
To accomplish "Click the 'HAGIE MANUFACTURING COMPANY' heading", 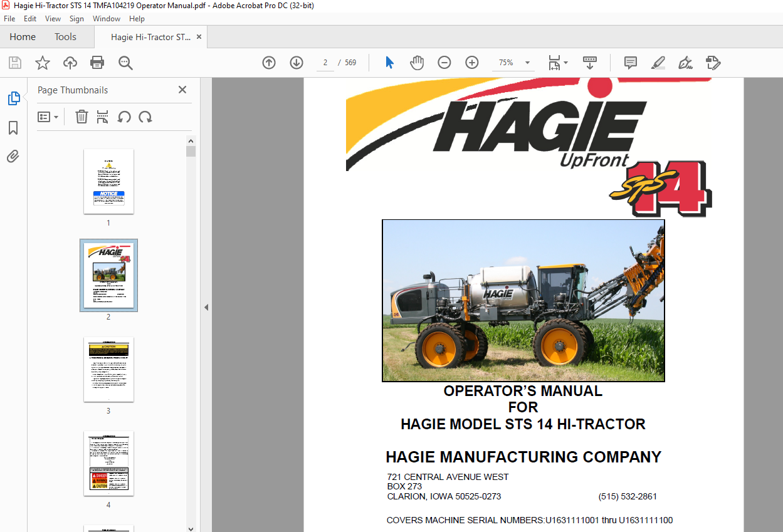I will click(523, 457).
